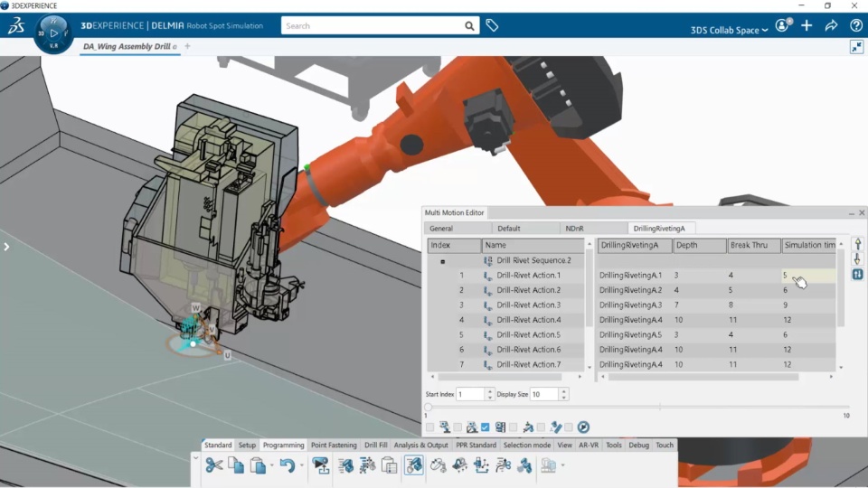This screenshot has height=488, width=868.
Task: Click the clipboard-with-list icon in bottom toolbar
Action: tap(389, 465)
